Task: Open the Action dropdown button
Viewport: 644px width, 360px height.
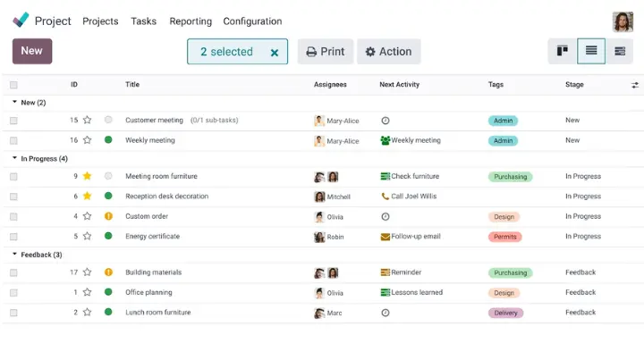Action: (388, 52)
